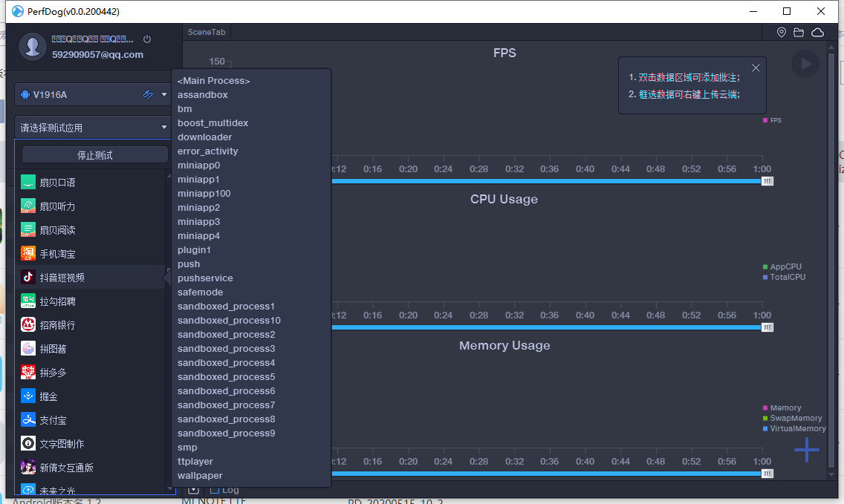The image size is (844, 504).
Task: Toggle the FPS legend series
Action: click(x=772, y=120)
